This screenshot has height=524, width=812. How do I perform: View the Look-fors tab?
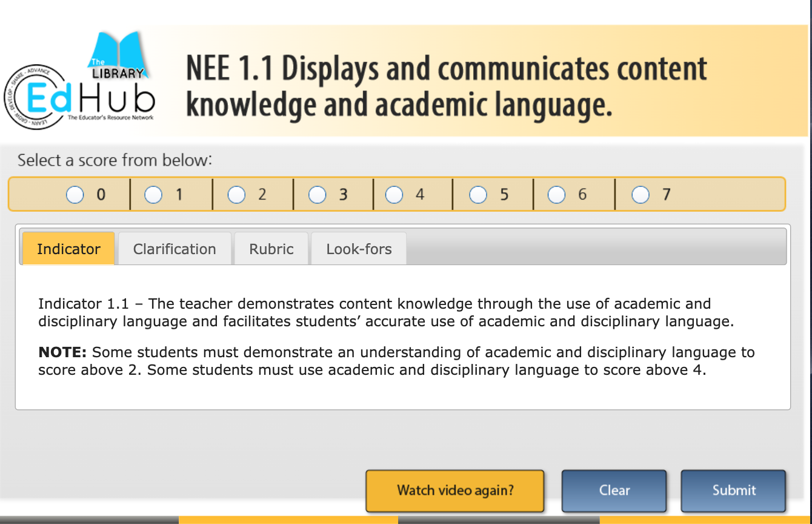(x=359, y=249)
